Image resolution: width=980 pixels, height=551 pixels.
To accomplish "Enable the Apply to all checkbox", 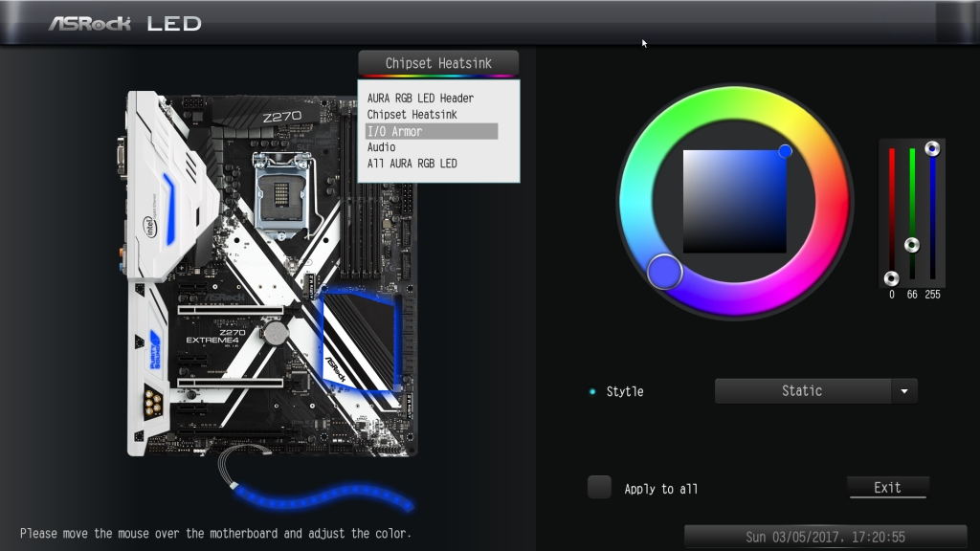I will (x=599, y=487).
